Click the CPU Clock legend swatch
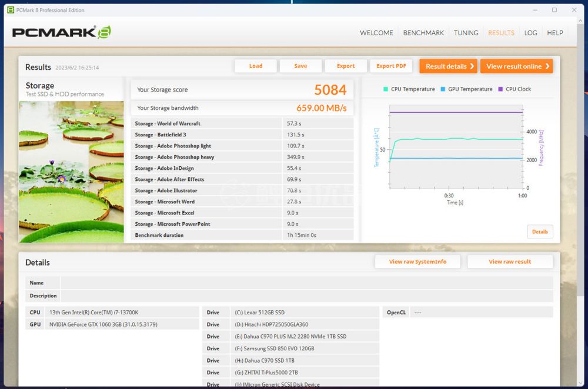 pyautogui.click(x=500, y=89)
